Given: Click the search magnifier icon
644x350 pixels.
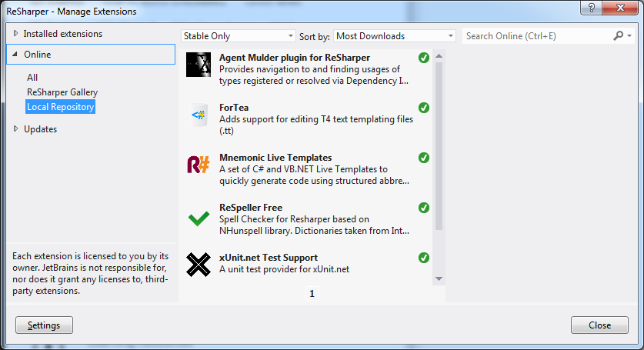Looking at the screenshot, I should [619, 36].
